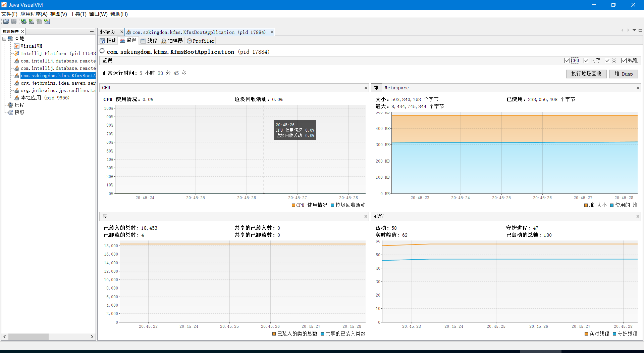
Task: Click the Add Remote Host toolbar icon
Action: [x=24, y=21]
